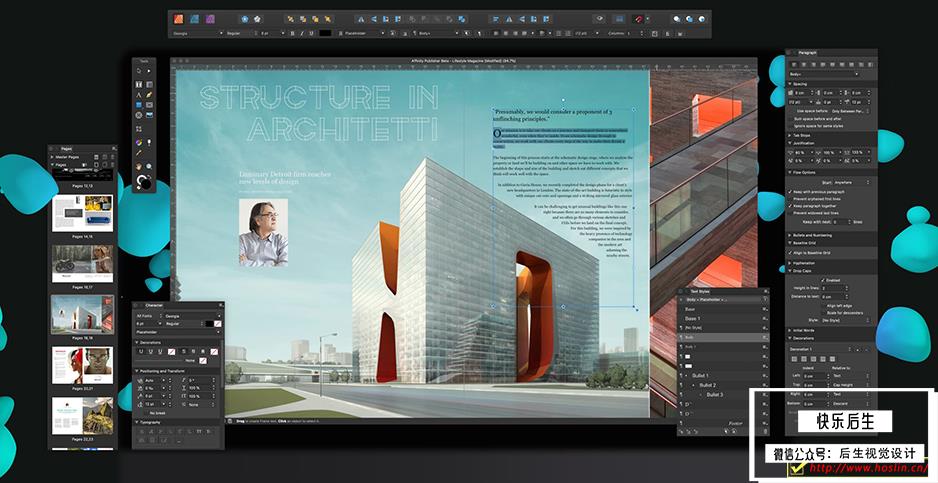
Task: Open the Regular font style dropdown in toolbar
Action: click(242, 34)
